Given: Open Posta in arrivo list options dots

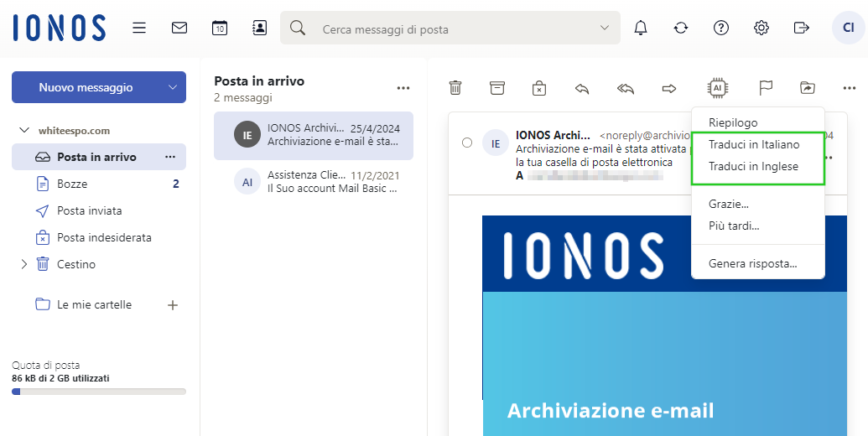Looking at the screenshot, I should (x=403, y=88).
